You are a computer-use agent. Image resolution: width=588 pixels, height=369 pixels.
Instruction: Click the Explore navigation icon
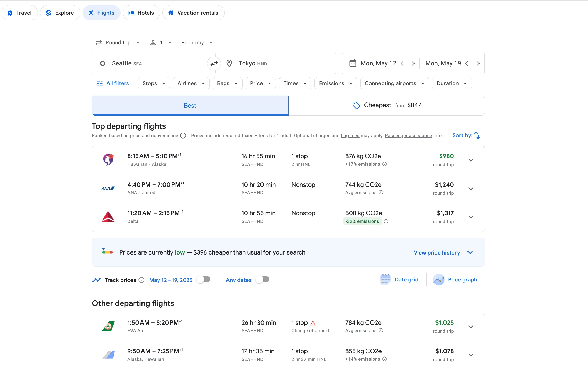(48, 12)
